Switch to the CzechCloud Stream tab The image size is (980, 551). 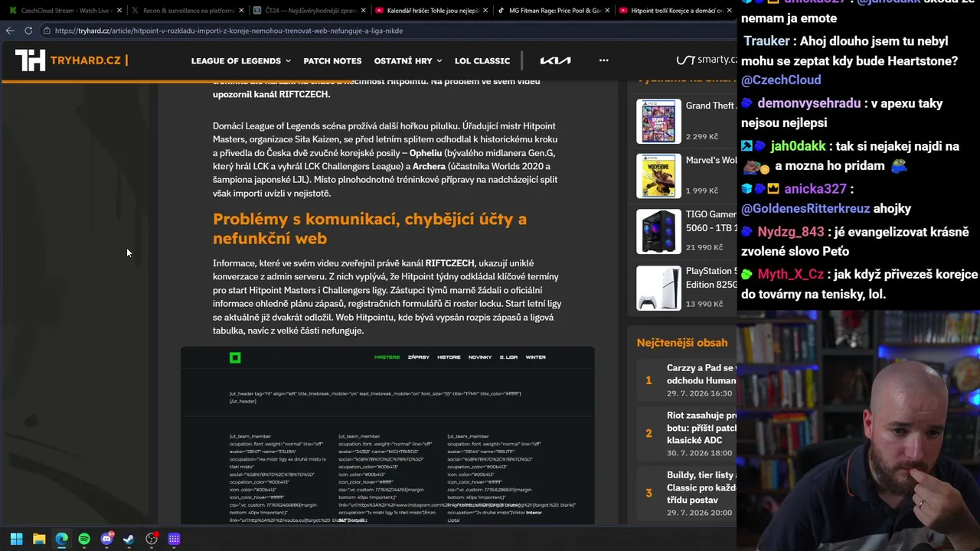tap(64, 11)
